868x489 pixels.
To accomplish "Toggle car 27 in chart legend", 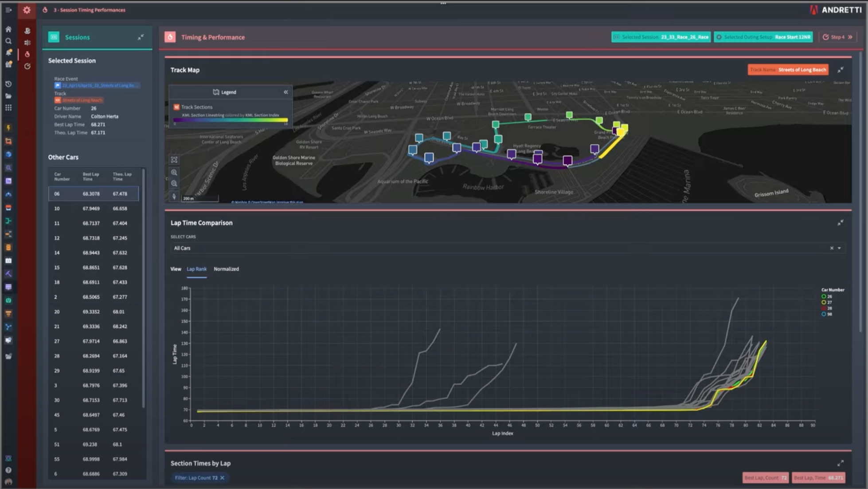I will 826,302.
